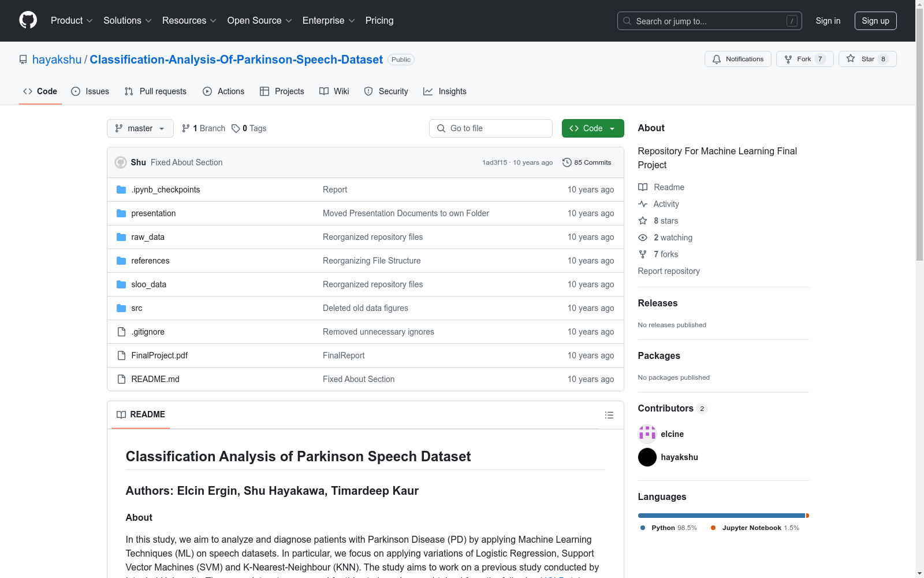This screenshot has height=578, width=924.
Task: Expand the Product menu
Action: tap(72, 21)
